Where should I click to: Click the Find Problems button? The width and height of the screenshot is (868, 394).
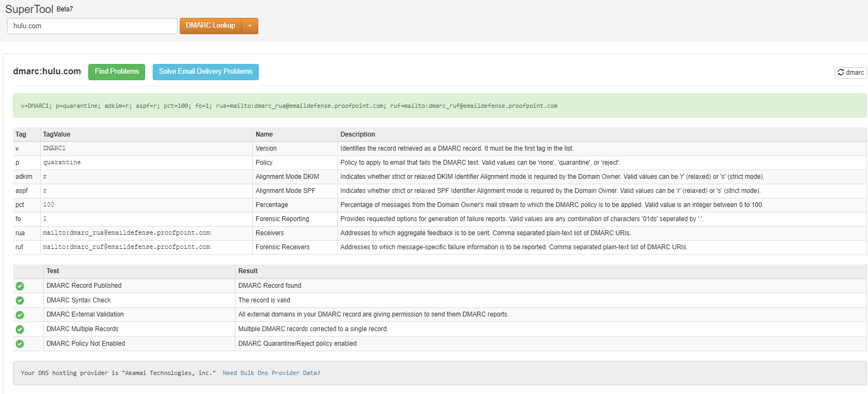(116, 72)
